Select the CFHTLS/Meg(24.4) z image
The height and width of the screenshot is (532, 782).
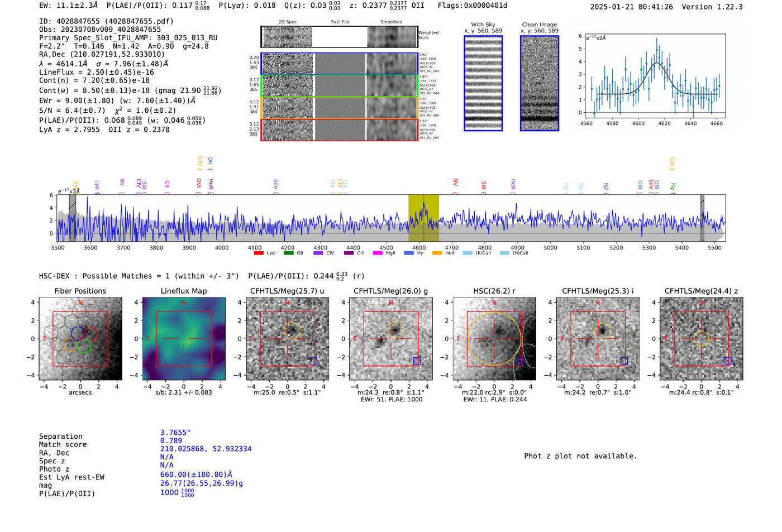point(701,338)
